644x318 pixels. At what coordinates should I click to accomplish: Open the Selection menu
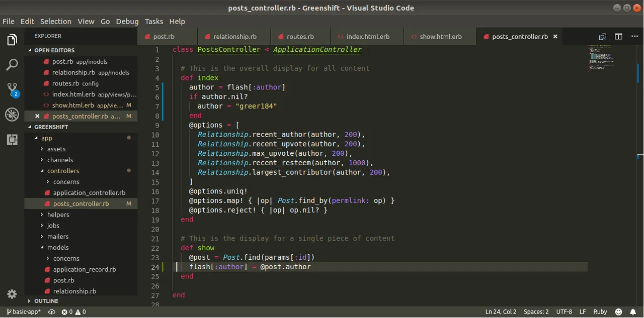click(56, 21)
